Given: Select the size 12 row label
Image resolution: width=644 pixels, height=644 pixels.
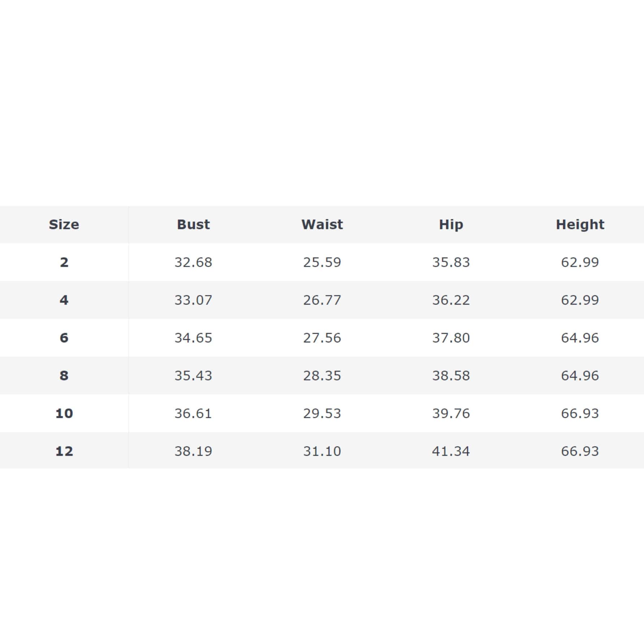Looking at the screenshot, I should tap(64, 451).
